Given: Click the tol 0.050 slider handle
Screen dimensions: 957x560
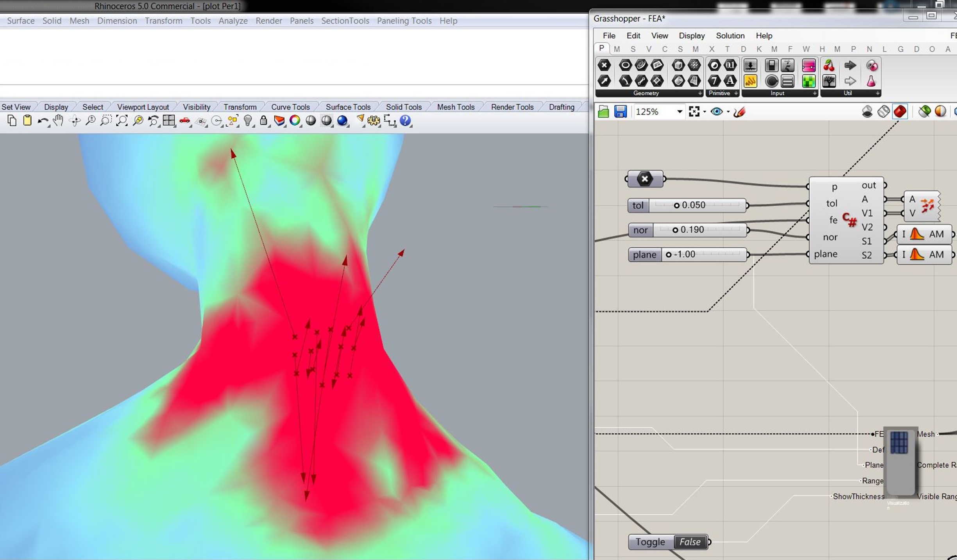Looking at the screenshot, I should pyautogui.click(x=676, y=205).
